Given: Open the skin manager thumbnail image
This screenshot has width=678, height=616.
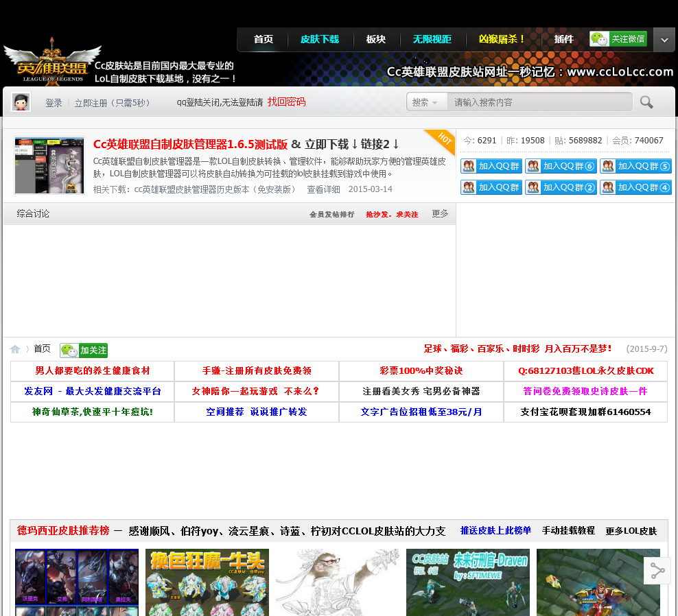Looking at the screenshot, I should [x=49, y=165].
